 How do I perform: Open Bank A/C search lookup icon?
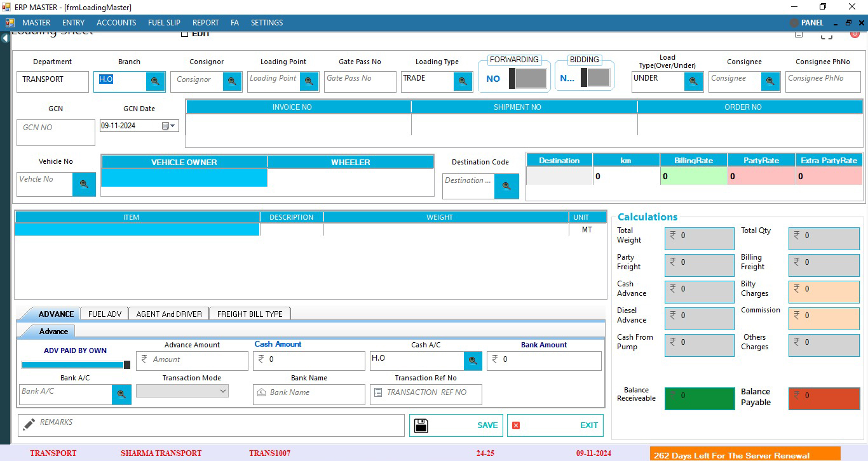(121, 394)
